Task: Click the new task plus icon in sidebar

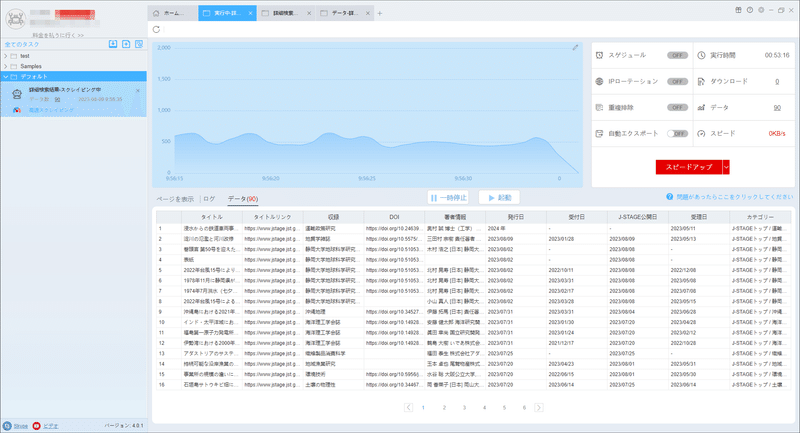Action: coord(126,44)
